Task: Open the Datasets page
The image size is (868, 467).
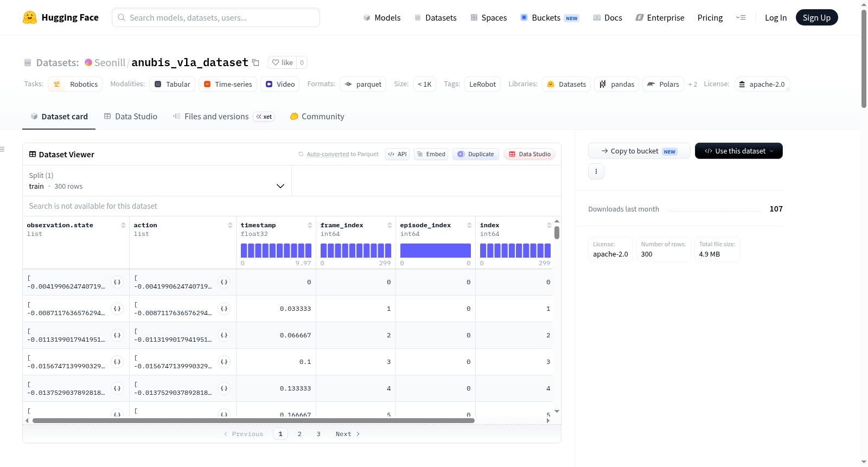Action: click(x=436, y=17)
